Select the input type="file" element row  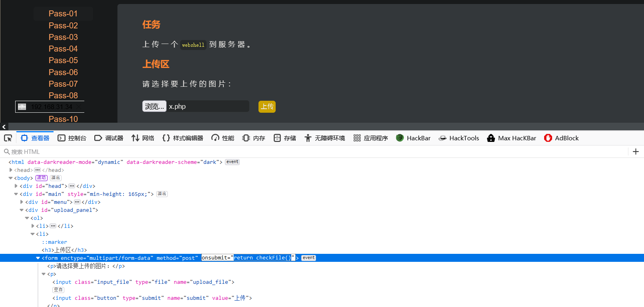pos(143,282)
